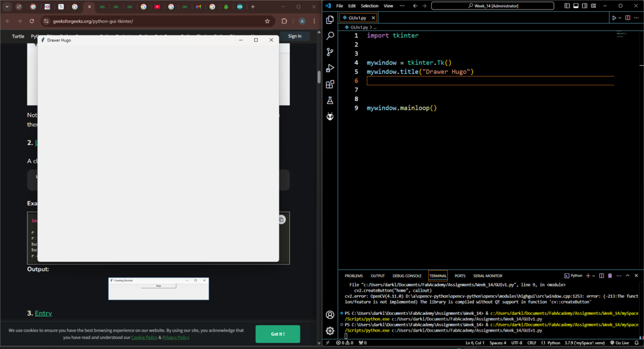
Task: Open the PlatformIO alien icon view
Action: click(x=330, y=117)
